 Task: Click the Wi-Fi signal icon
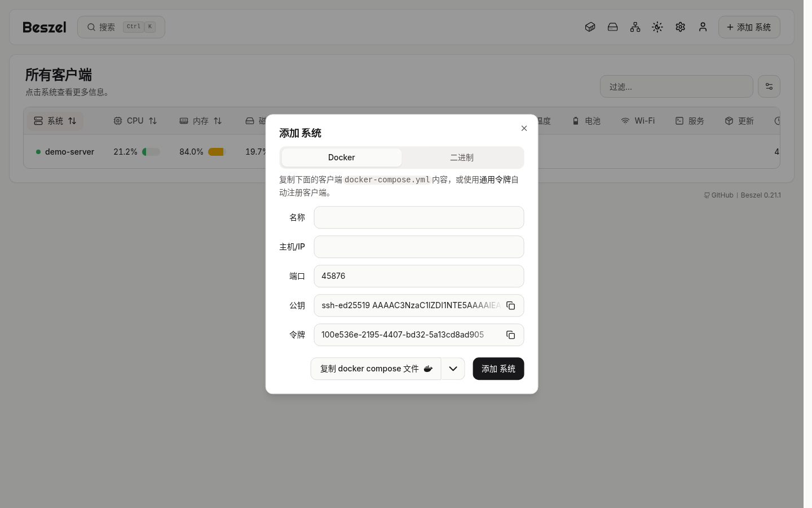pos(625,121)
